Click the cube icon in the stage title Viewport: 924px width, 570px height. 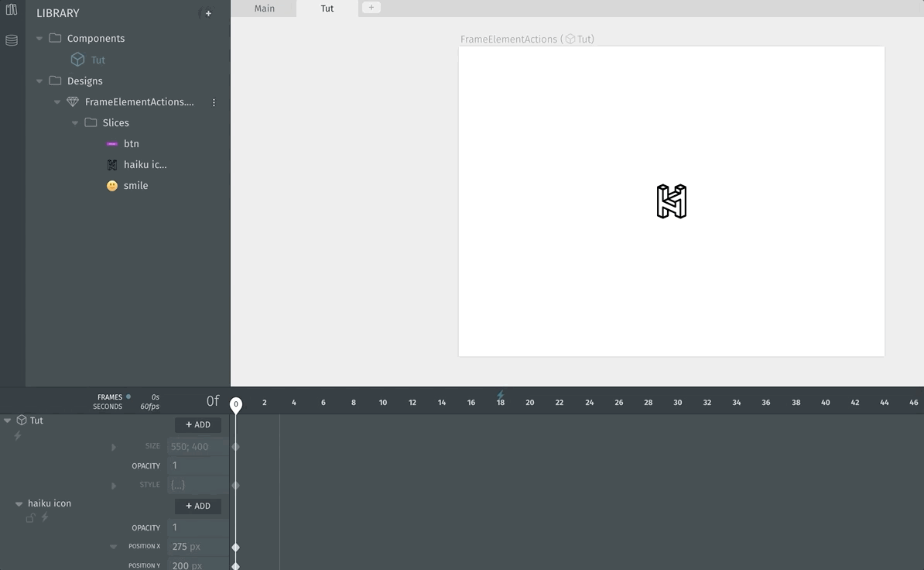point(570,39)
